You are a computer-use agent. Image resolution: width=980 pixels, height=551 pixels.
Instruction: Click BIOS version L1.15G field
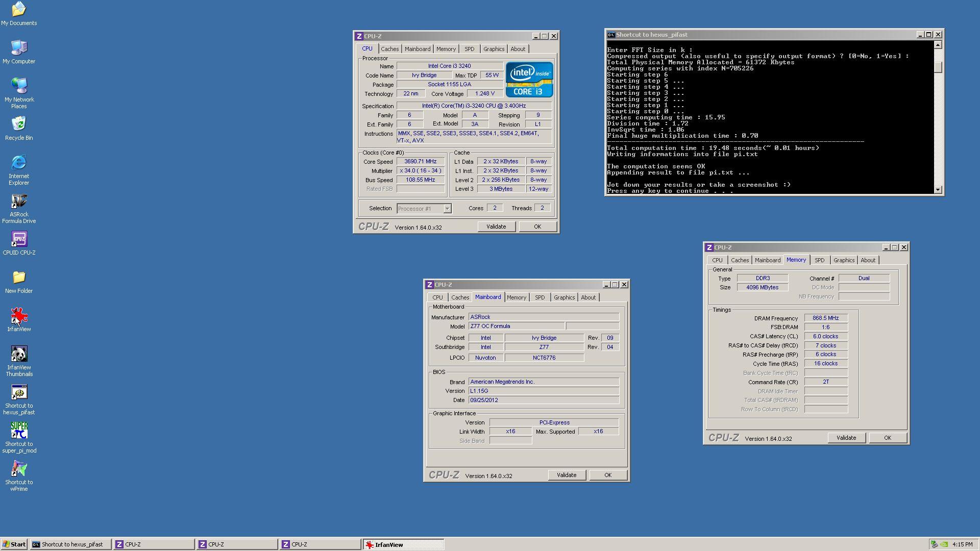click(544, 391)
